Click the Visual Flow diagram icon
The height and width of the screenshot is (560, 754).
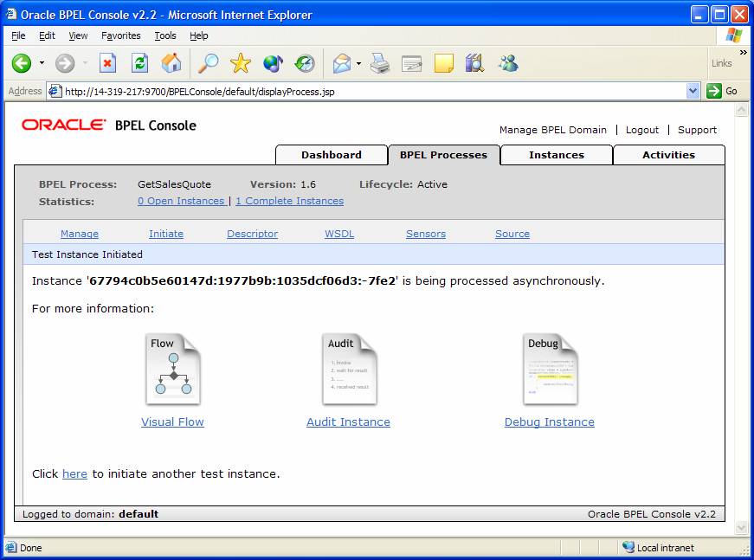click(172, 370)
